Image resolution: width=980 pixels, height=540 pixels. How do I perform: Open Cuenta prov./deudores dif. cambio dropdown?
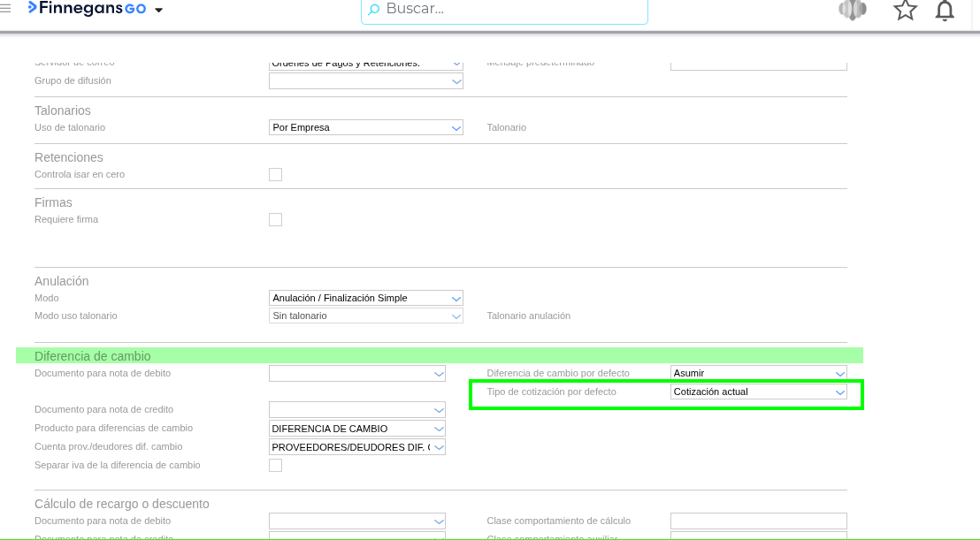pos(356,447)
